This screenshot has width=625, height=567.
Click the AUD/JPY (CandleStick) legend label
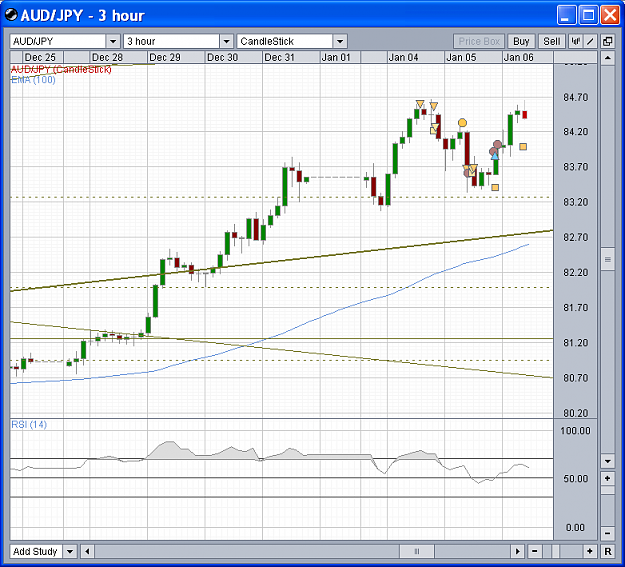(61, 70)
